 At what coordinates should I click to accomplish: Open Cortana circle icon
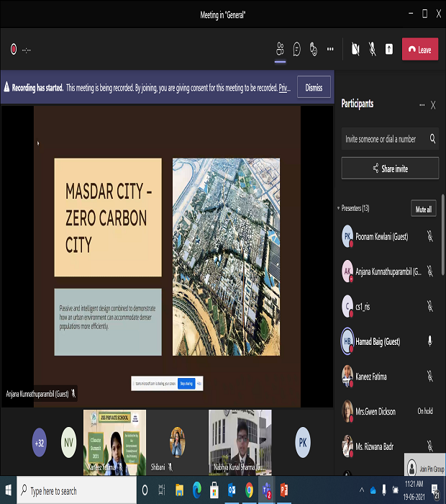click(x=145, y=490)
